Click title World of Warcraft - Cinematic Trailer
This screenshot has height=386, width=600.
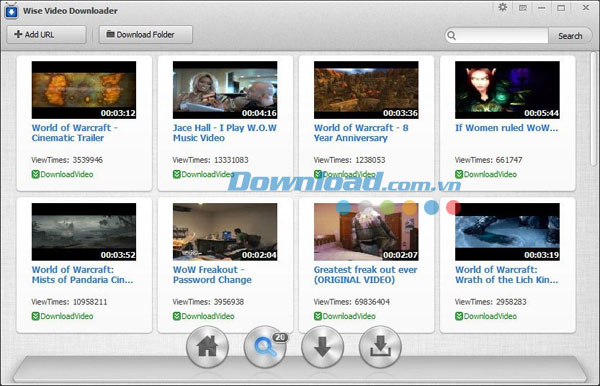click(75, 133)
